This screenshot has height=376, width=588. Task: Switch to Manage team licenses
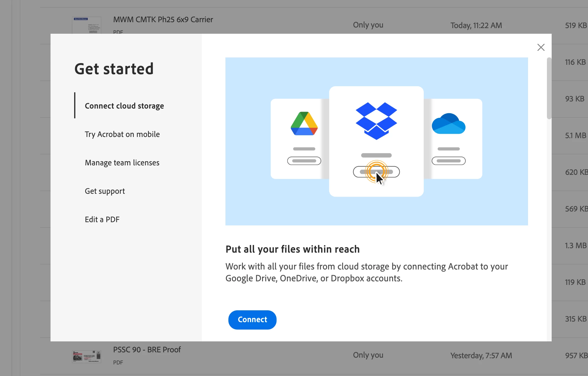pyautogui.click(x=122, y=163)
